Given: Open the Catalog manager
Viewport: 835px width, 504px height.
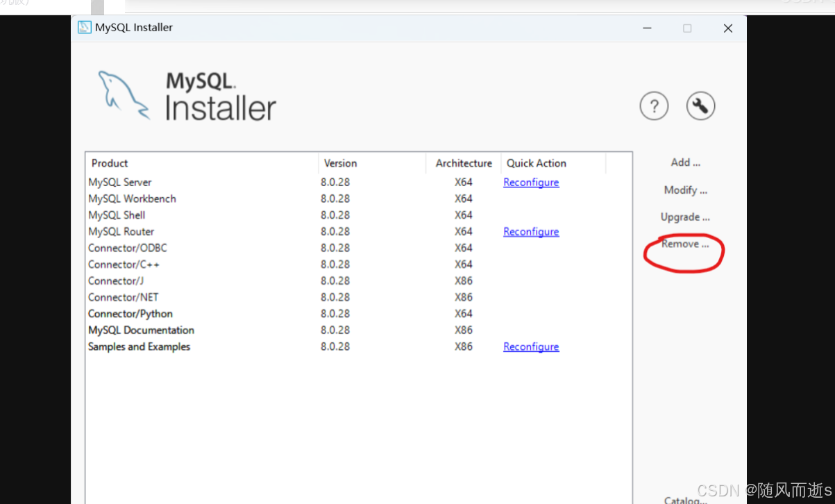Looking at the screenshot, I should click(x=684, y=499).
